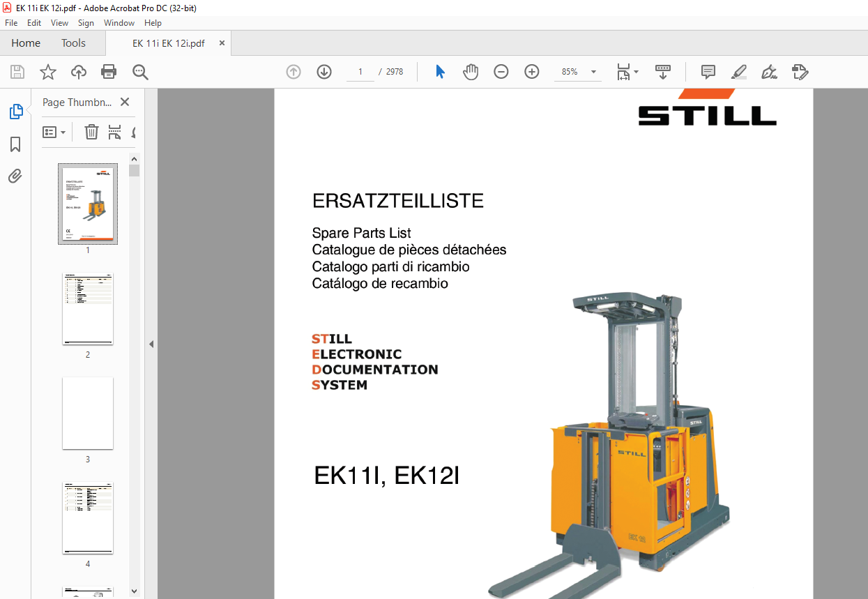868x599 pixels.
Task: Select page 1 thumbnail
Action: click(x=88, y=204)
